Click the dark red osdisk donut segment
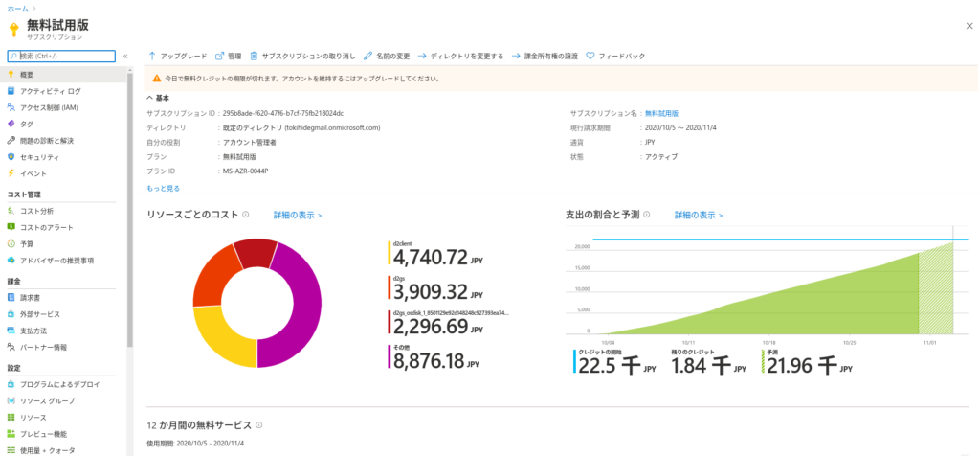Image resolution: width=980 pixels, height=456 pixels. pos(256,252)
